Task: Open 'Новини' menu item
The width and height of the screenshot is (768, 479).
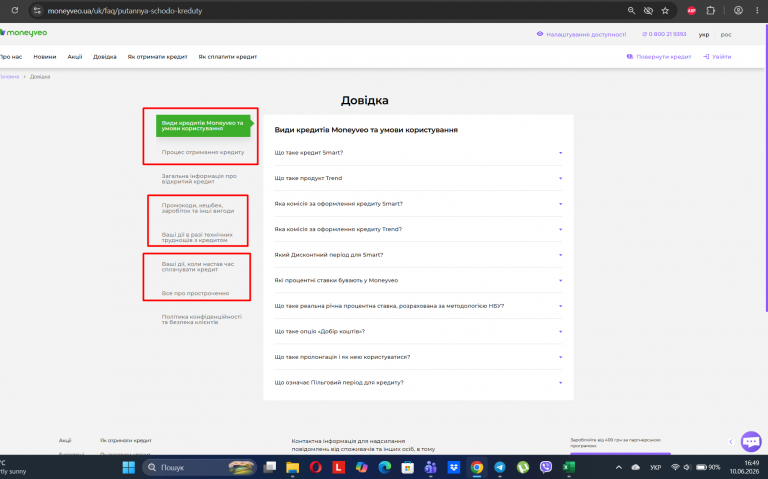Action: pyautogui.click(x=45, y=57)
